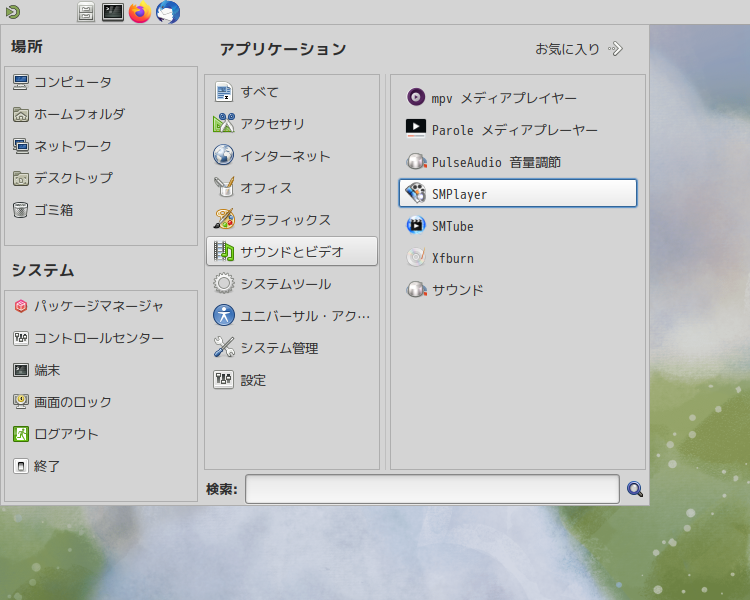This screenshot has height=600, width=750.
Task: Click the 設定 category icon
Action: (x=223, y=380)
